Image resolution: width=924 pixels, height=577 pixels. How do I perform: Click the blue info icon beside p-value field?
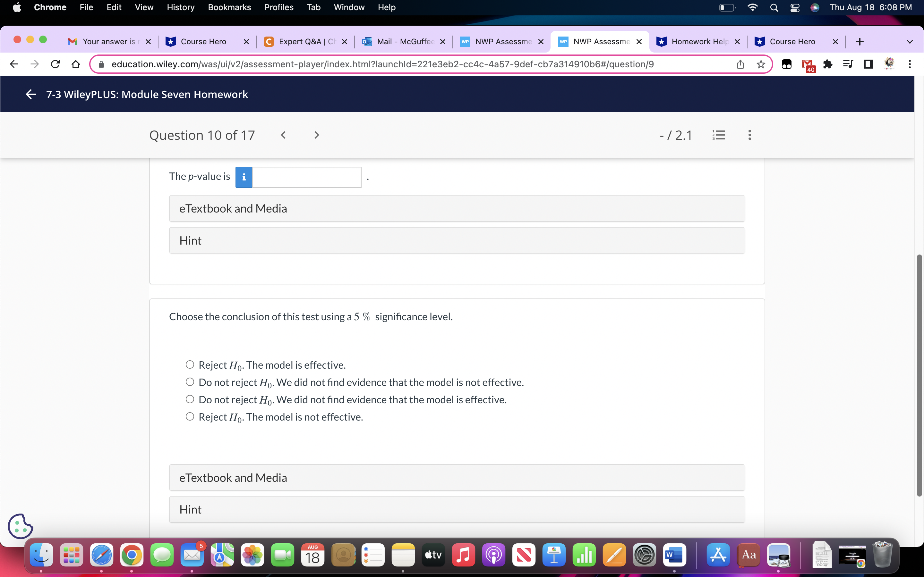(244, 177)
